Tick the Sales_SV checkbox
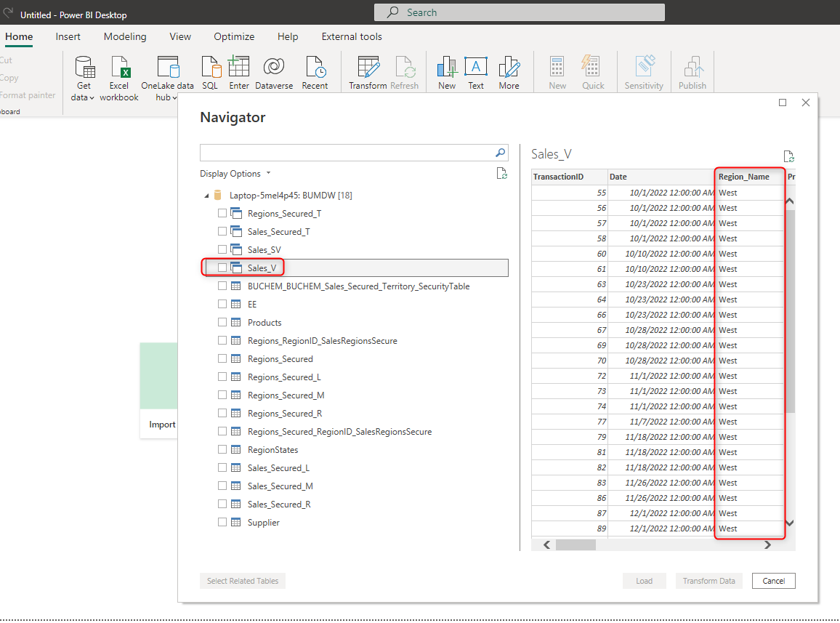The height and width of the screenshot is (623, 840). [x=222, y=249]
